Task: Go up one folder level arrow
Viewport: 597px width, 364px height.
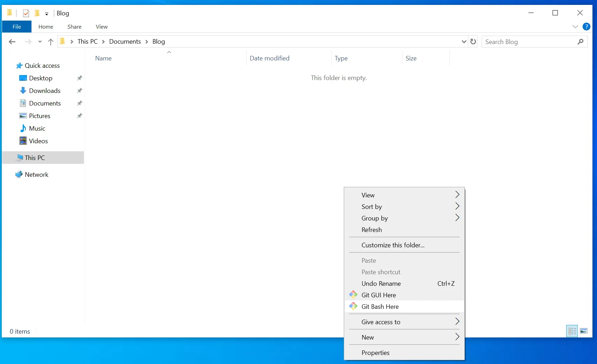Action: coord(51,42)
